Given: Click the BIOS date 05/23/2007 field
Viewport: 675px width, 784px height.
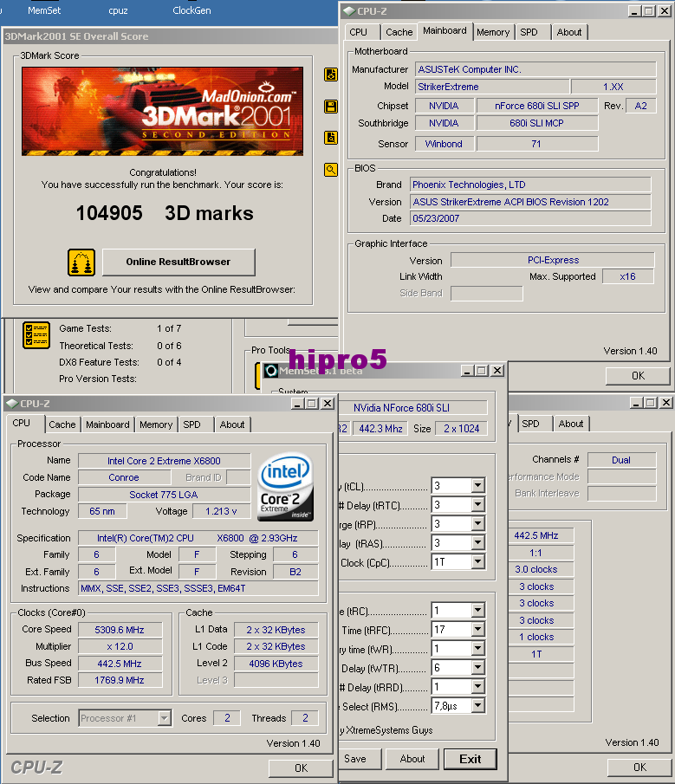Looking at the screenshot, I should click(x=530, y=218).
